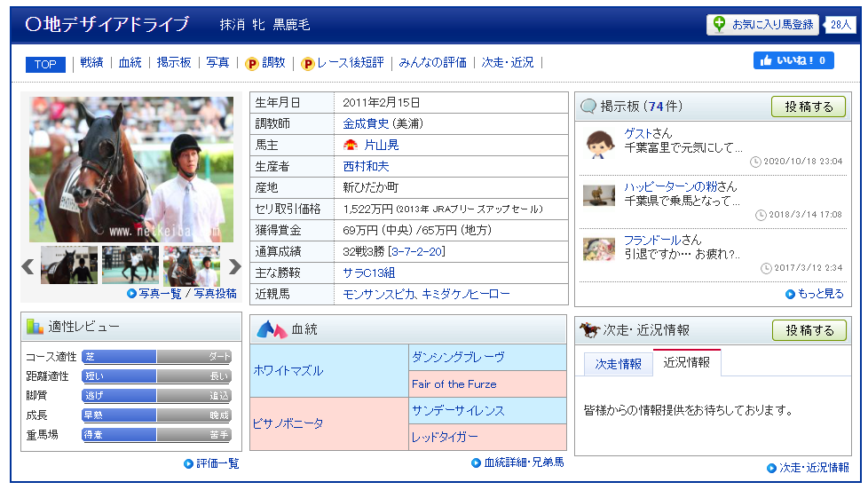Image resolution: width=868 pixels, height=490 pixels.
Task: Open 血統詳細・兄弟馬 link
Action: [524, 462]
